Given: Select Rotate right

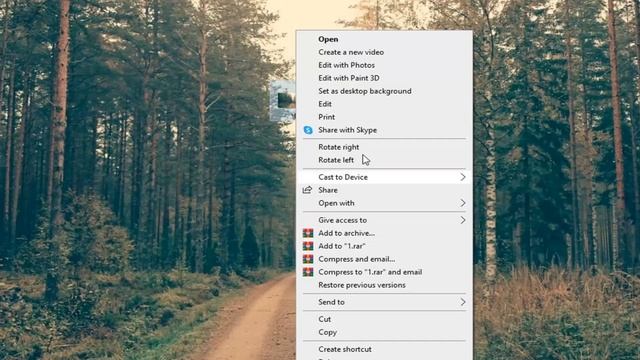Looking at the screenshot, I should pyautogui.click(x=384, y=147).
